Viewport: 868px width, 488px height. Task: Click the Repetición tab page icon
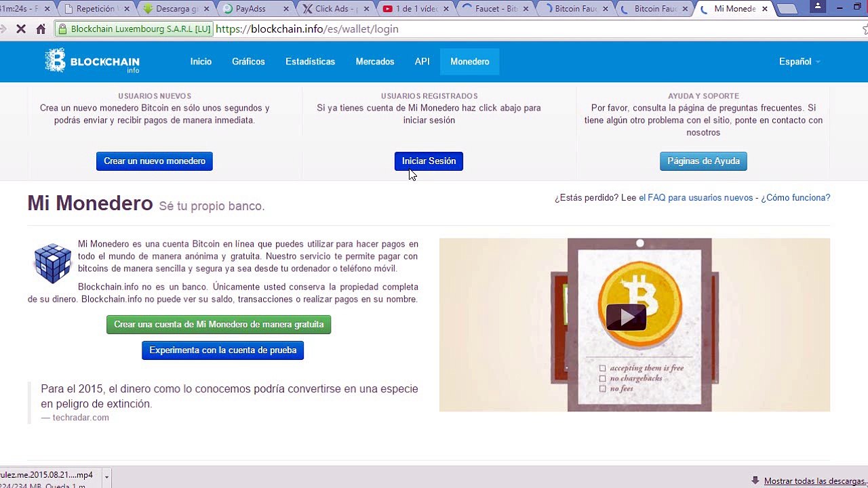click(x=68, y=9)
